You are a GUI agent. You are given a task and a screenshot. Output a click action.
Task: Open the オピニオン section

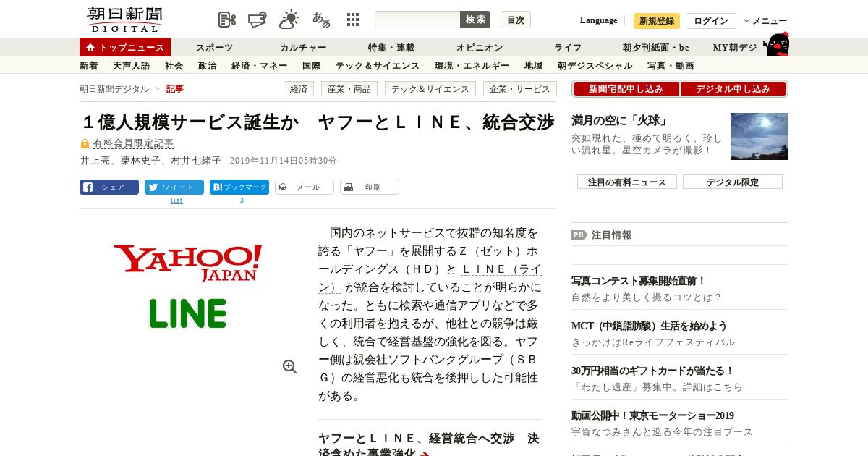[x=480, y=48]
